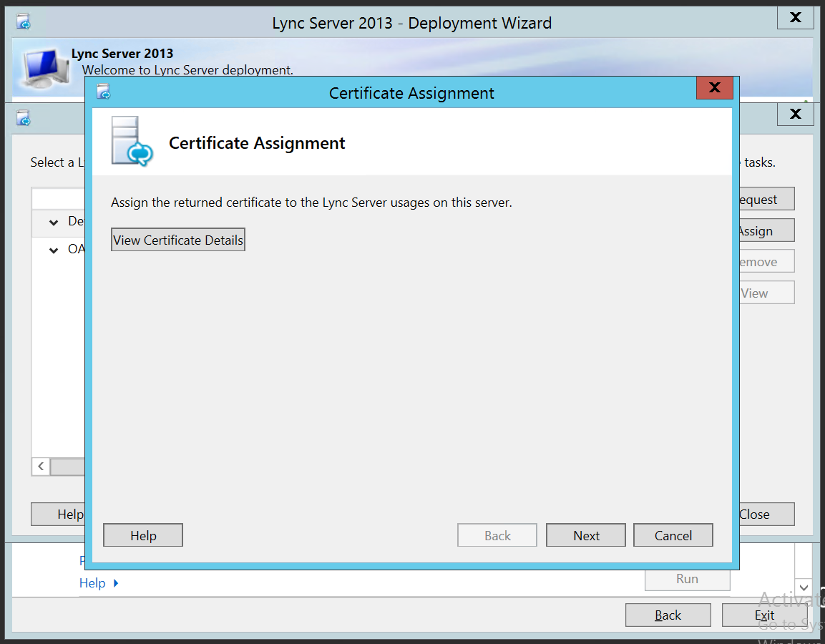Close the Lync Server 2013 Deployment Wizard window
Image resolution: width=825 pixels, height=644 pixels.
[x=796, y=17]
